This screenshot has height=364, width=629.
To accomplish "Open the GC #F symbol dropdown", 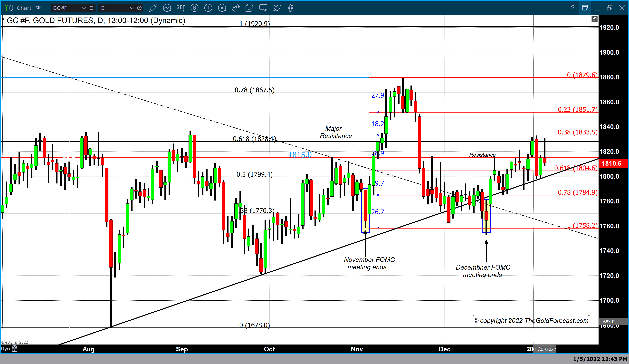I will tap(84, 8).
